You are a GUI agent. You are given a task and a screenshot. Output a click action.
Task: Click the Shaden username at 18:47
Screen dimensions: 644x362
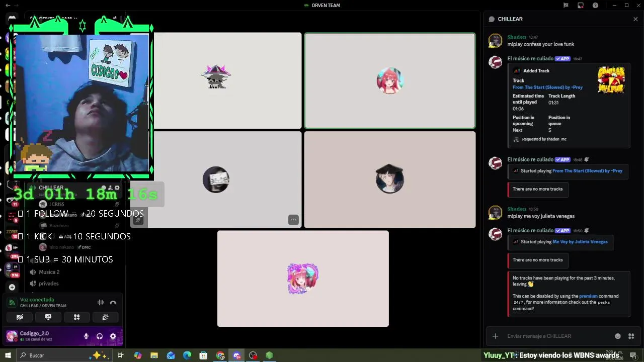coord(517,37)
